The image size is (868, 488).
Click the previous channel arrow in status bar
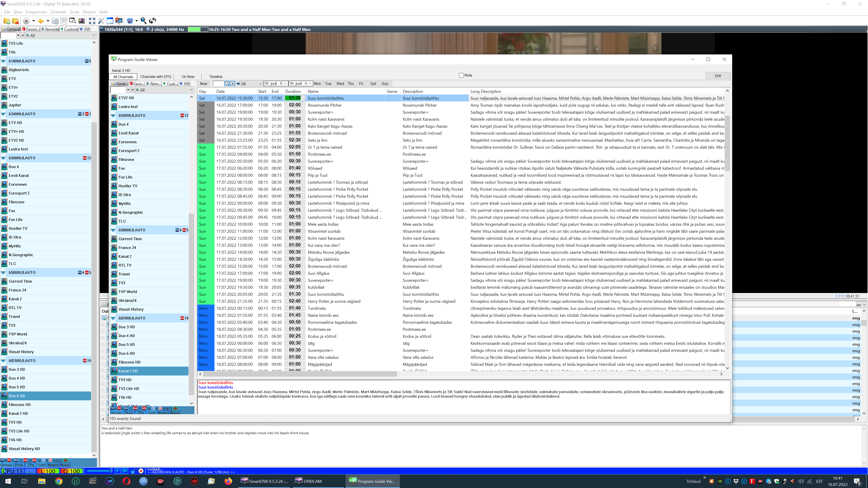pos(118,471)
